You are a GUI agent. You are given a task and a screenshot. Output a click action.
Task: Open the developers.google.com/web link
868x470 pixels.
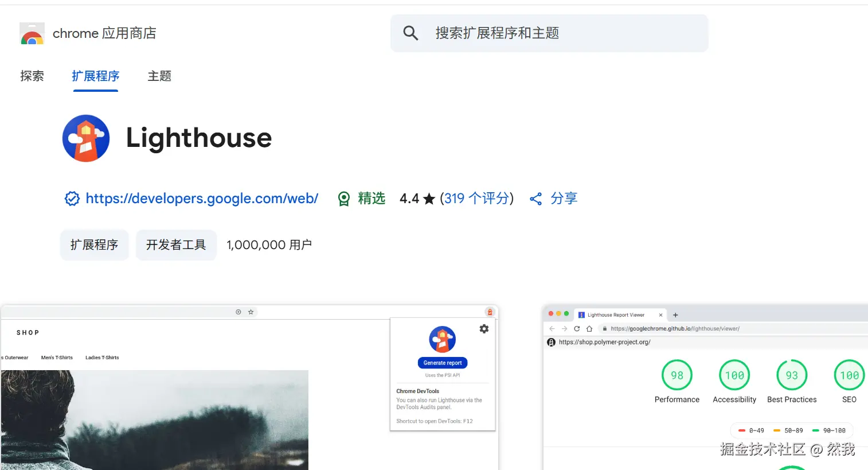coord(202,199)
